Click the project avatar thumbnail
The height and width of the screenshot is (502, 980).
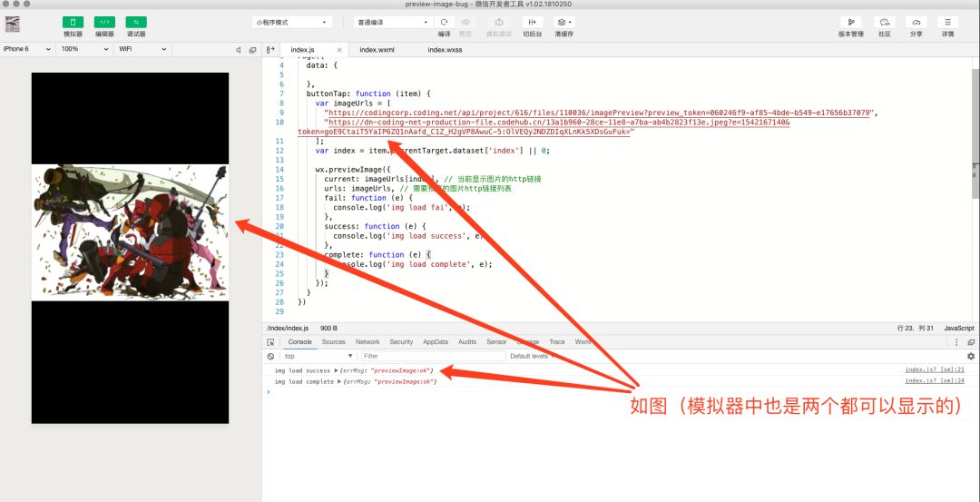point(13,24)
